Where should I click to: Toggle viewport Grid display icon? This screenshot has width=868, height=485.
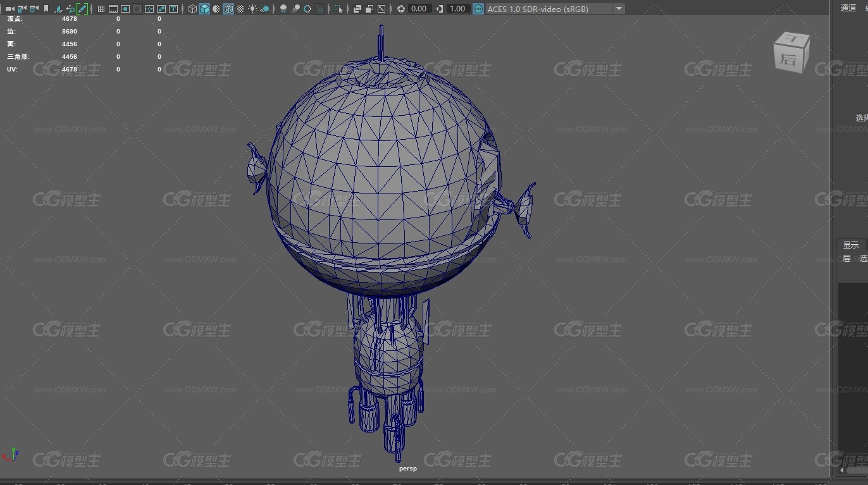[x=101, y=9]
